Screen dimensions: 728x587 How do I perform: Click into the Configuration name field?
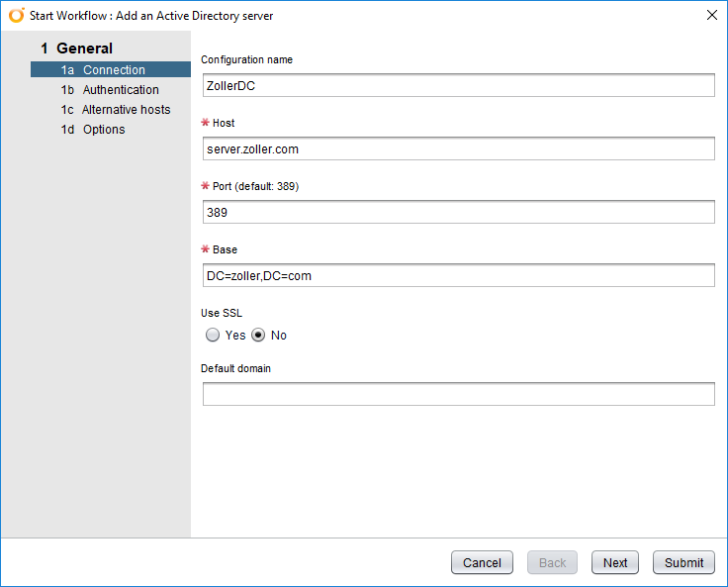(x=457, y=86)
